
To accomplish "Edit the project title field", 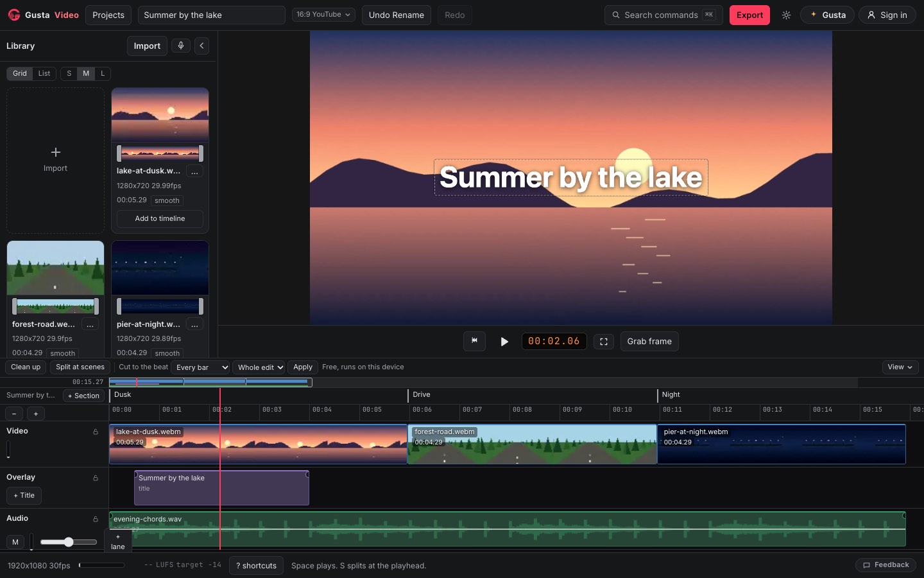I will (x=211, y=15).
